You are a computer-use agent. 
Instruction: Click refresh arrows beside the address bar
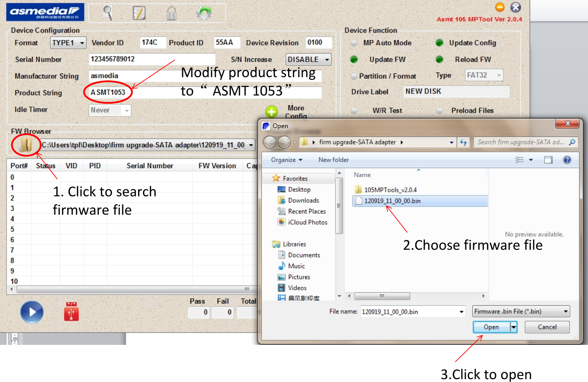[x=463, y=142]
